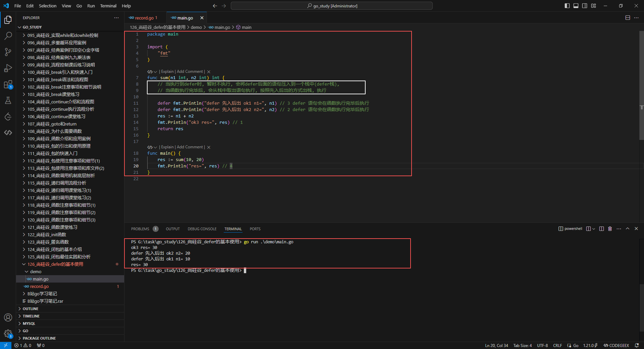The image size is (644, 349).
Task: Split the terminal panel
Action: (x=601, y=229)
